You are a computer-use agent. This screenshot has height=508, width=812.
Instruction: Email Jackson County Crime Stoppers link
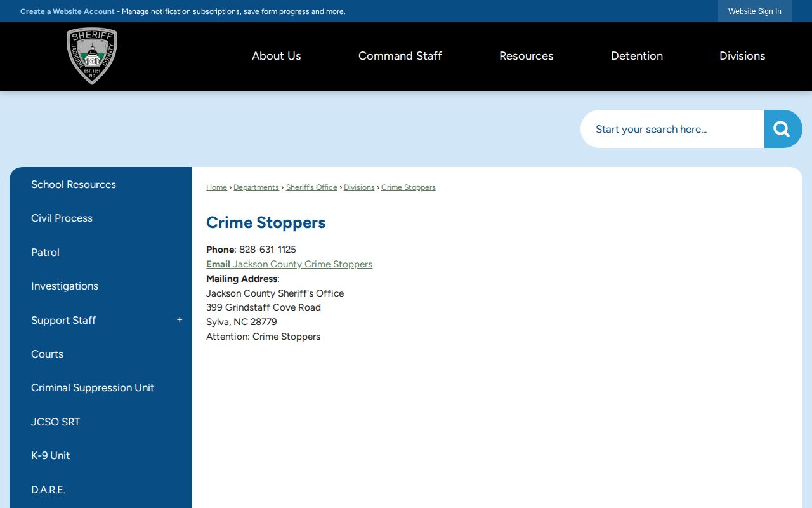[x=289, y=264]
